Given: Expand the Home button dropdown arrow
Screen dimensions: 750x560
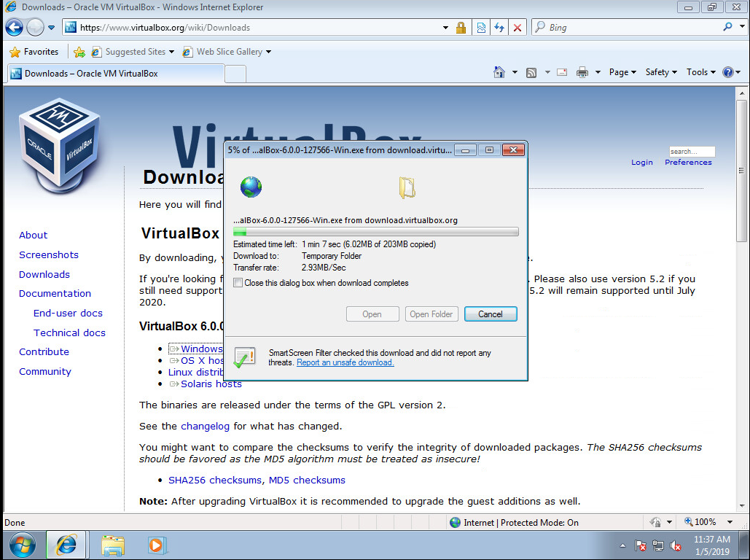Looking at the screenshot, I should point(515,72).
